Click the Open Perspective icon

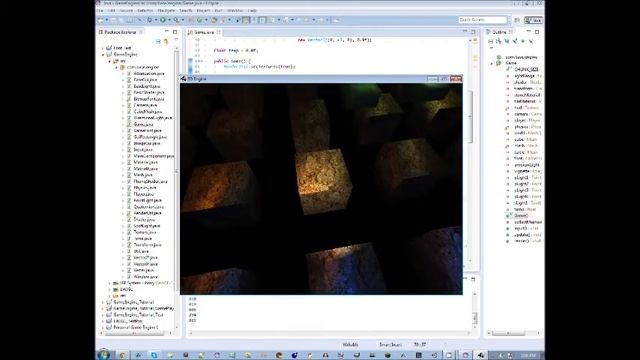(517, 20)
